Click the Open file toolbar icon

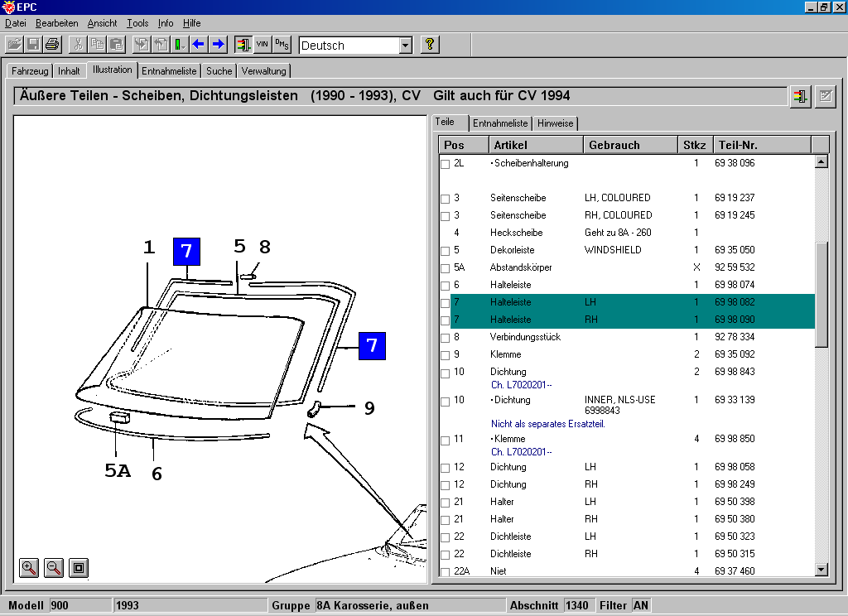[x=15, y=45]
